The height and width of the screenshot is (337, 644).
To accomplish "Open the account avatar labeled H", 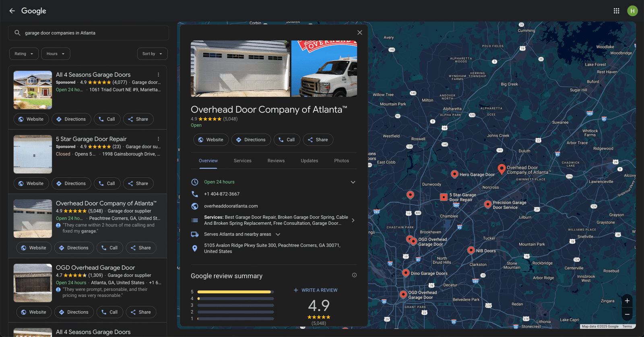I will point(632,11).
